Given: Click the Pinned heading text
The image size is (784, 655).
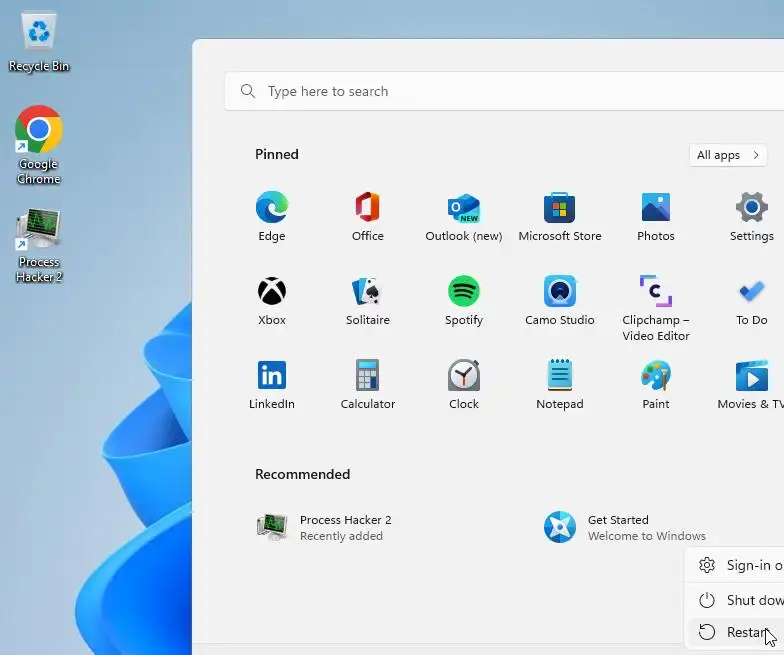Looking at the screenshot, I should [x=276, y=154].
